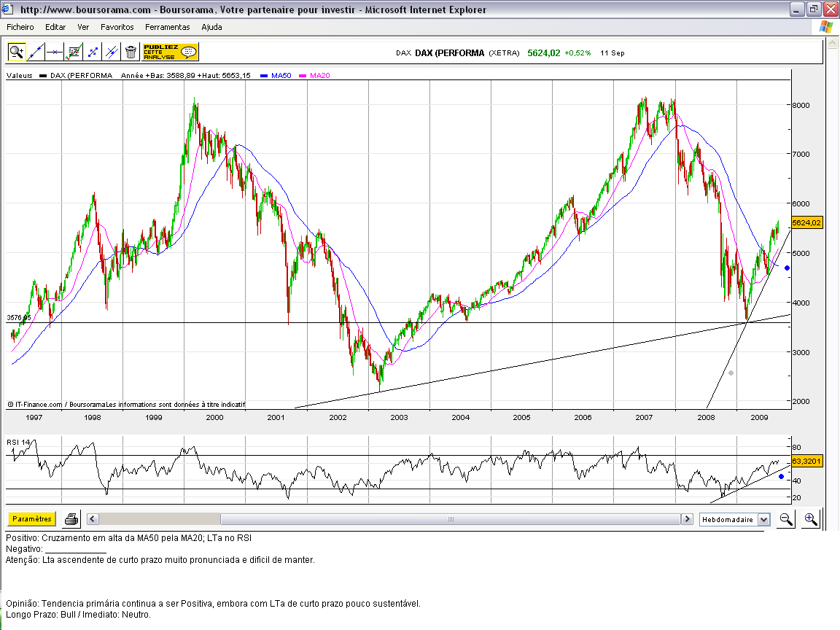This screenshot has width=840, height=630.
Task: Click the Positivo commentary line
Action: click(128, 538)
